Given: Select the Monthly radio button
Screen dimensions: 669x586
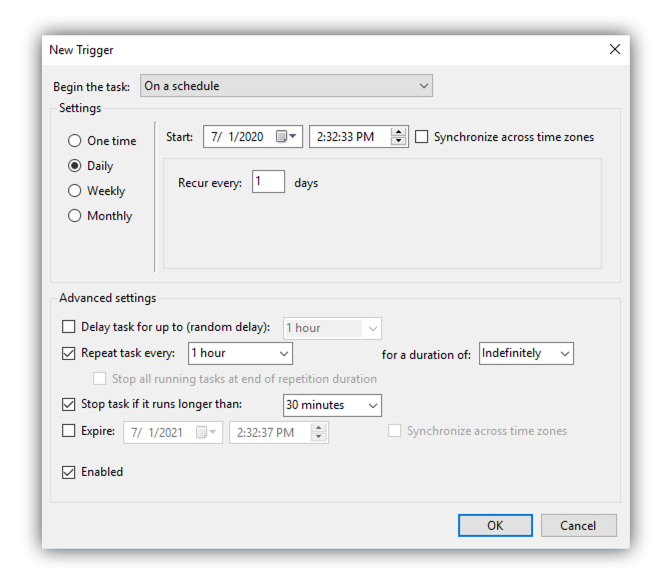Looking at the screenshot, I should click(75, 216).
